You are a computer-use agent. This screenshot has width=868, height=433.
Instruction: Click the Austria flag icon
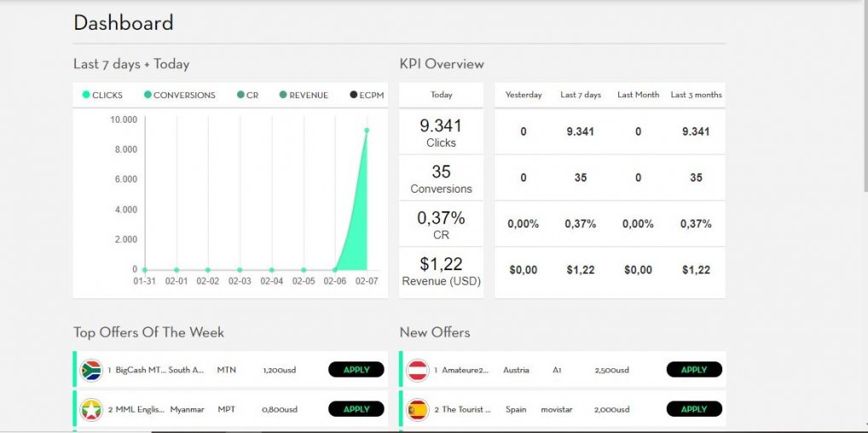(x=417, y=370)
